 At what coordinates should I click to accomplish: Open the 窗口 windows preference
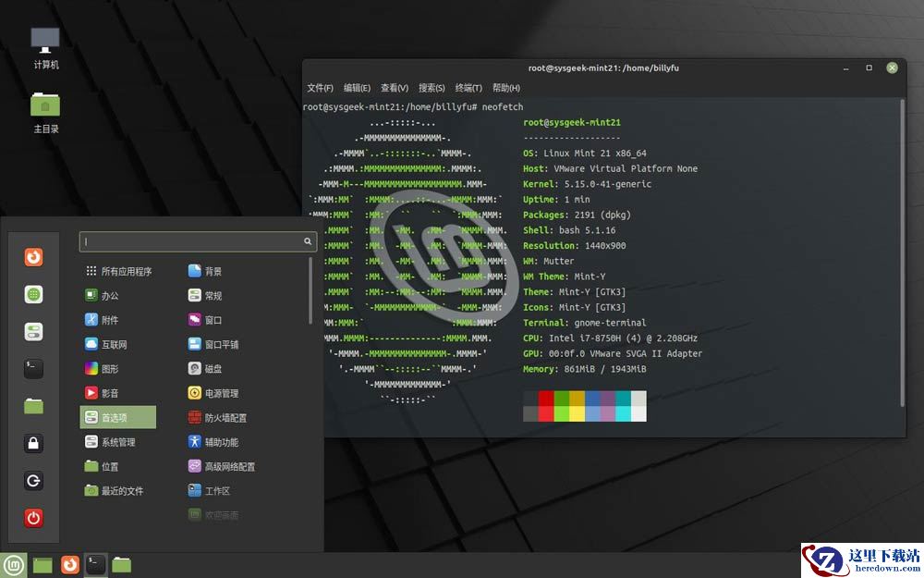[x=205, y=320]
